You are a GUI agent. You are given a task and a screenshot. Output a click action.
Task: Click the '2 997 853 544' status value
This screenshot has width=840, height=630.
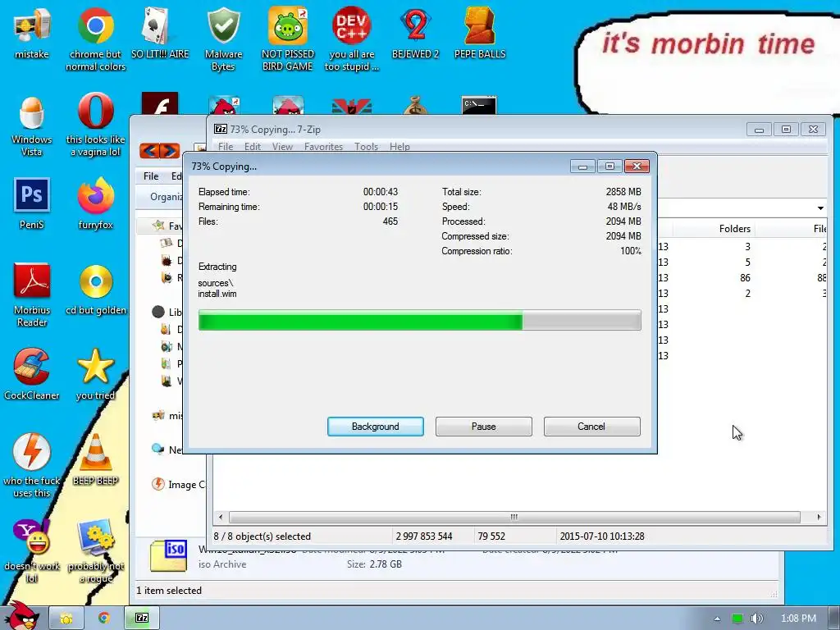click(x=424, y=536)
